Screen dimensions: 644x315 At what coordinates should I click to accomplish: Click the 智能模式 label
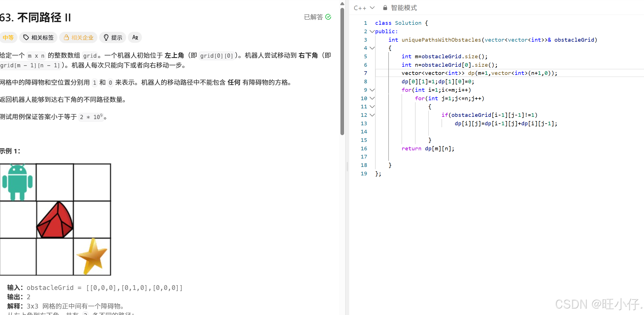click(404, 8)
